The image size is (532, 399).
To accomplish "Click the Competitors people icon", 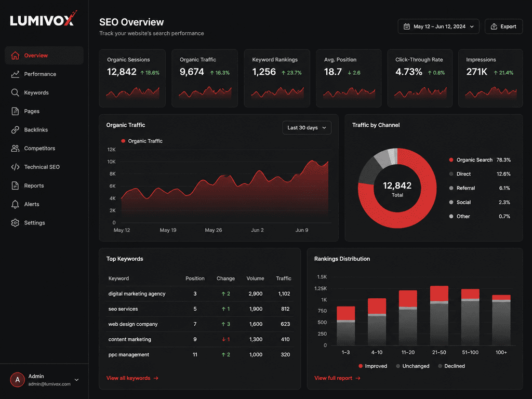I will (x=15, y=148).
